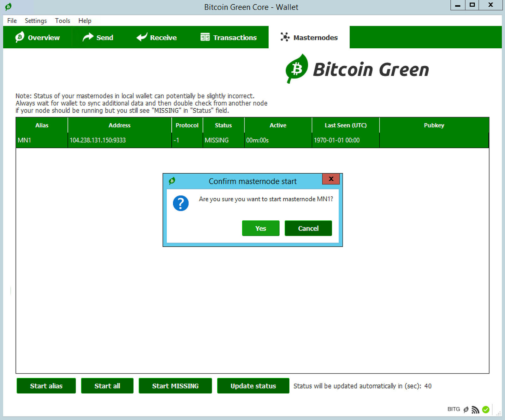Switch to the Send tab

[98, 37]
